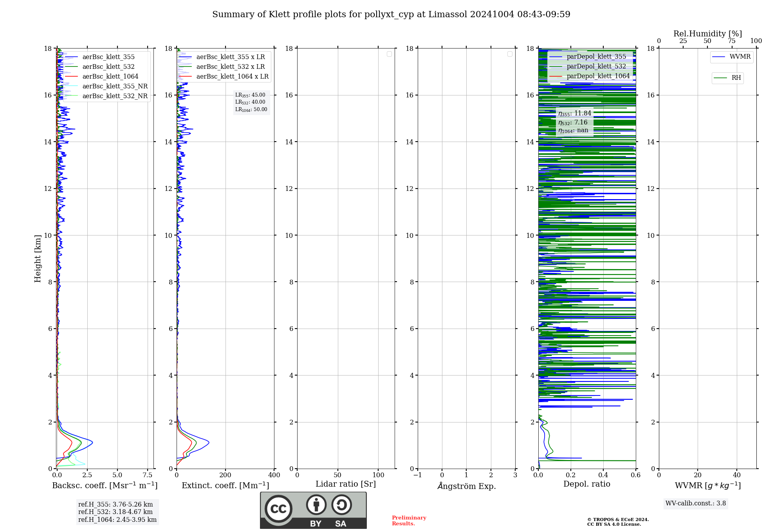Click the attribution person icon
783x532 pixels.
pyautogui.click(x=316, y=505)
